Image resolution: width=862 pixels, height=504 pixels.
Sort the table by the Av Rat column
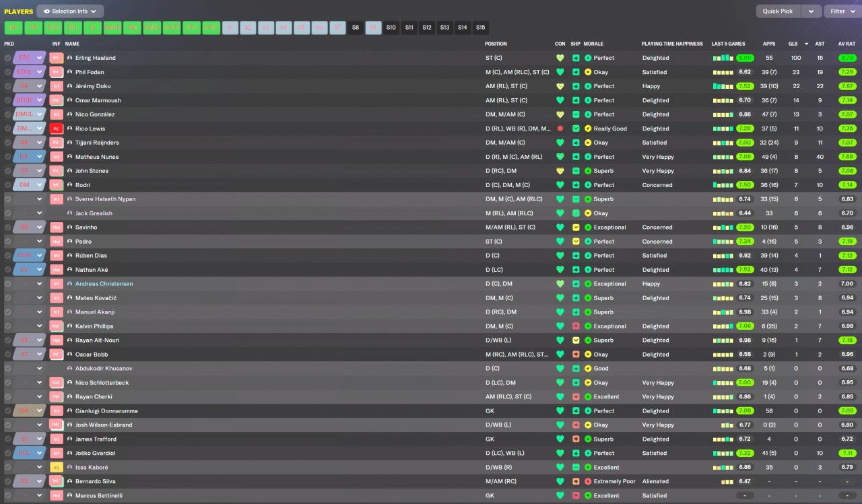coord(847,44)
